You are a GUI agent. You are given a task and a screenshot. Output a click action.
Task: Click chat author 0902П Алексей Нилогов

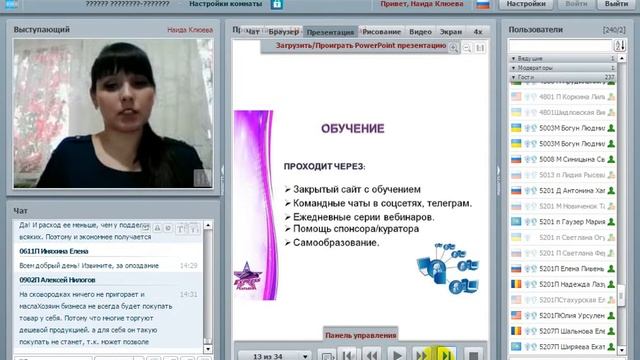(x=57, y=280)
